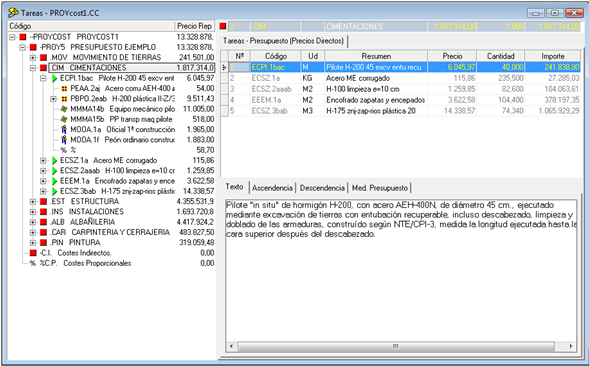The width and height of the screenshot is (589, 366).
Task: Click red chapter icon of .EST ESTRUCTURA
Action: click(44, 201)
